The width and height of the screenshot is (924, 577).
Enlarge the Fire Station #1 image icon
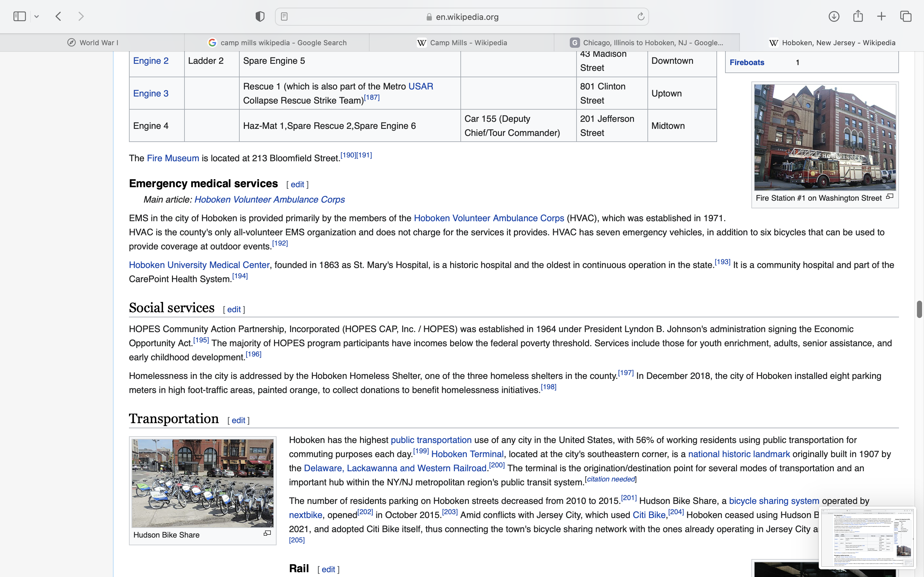pos(890,197)
